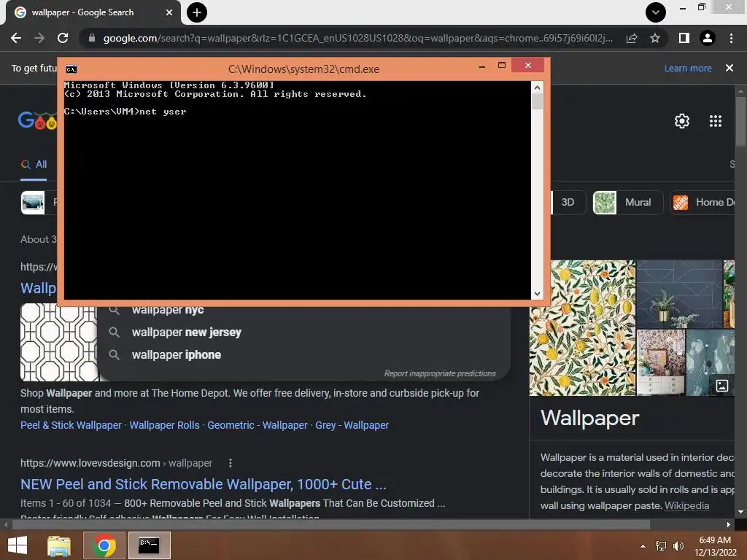Select the wallpaper - Google Search tab
Image resolution: width=747 pixels, height=560 pixels.
(x=93, y=12)
